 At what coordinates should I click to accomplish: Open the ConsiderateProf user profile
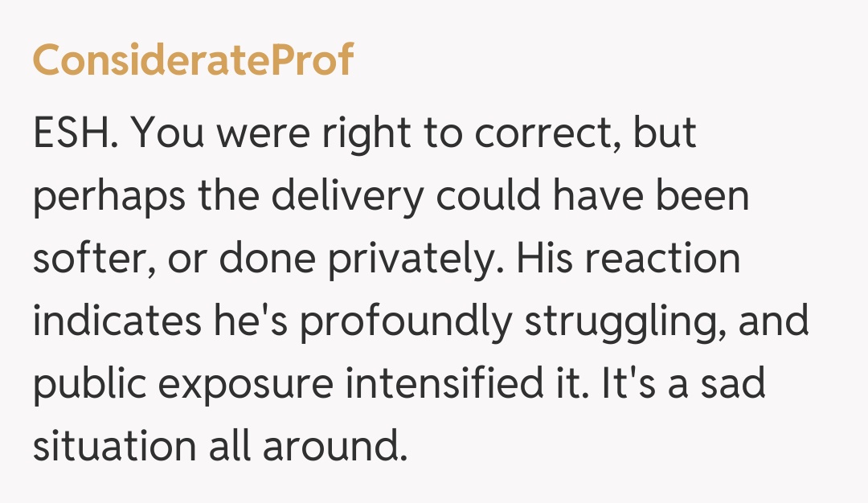193,59
